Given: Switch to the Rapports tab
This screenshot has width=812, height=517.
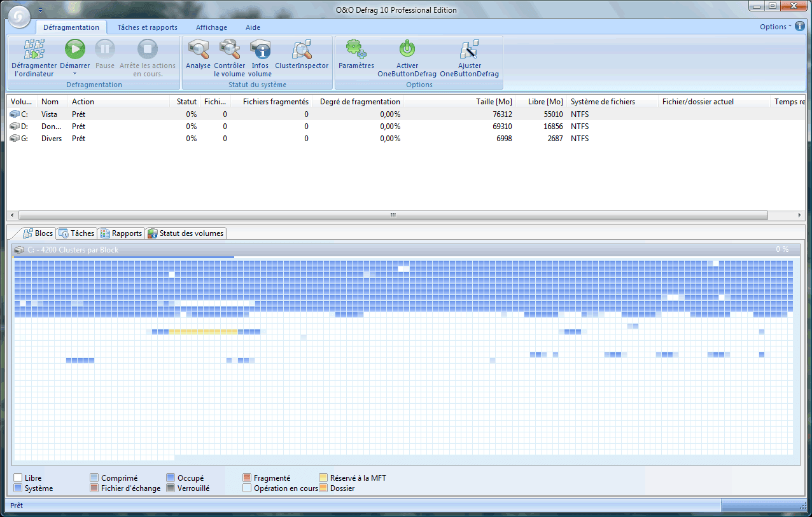Looking at the screenshot, I should 121,233.
